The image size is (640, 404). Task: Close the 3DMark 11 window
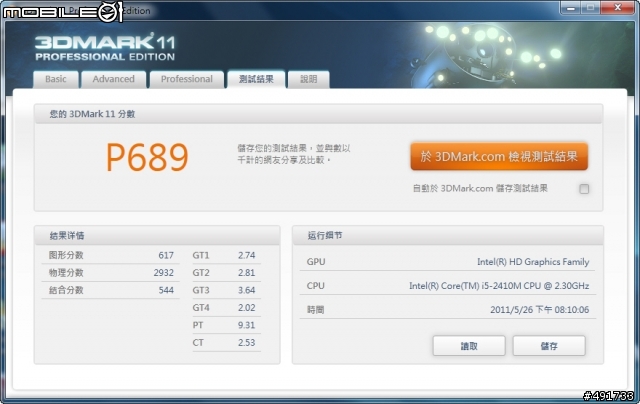click(618, 8)
